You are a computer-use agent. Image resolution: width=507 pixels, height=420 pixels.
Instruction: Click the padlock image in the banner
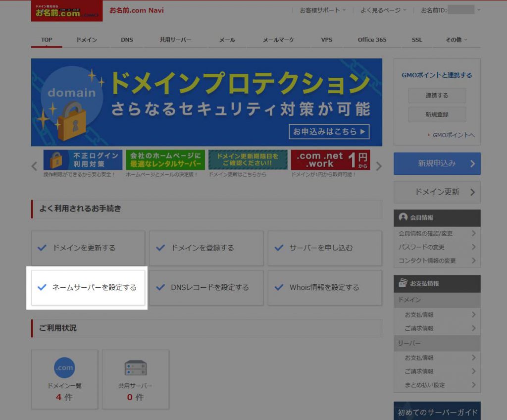pos(72,121)
